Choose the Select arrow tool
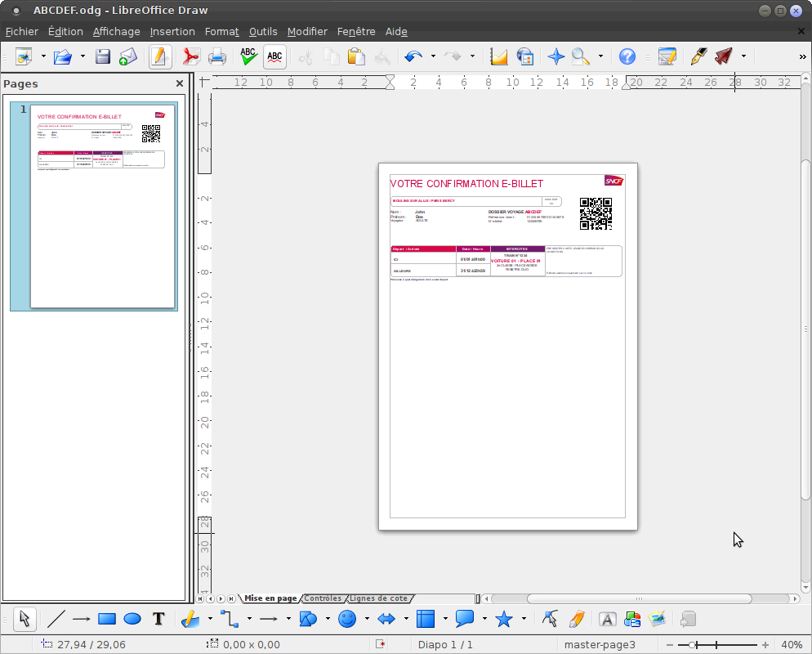The width and height of the screenshot is (812, 654). tap(25, 619)
